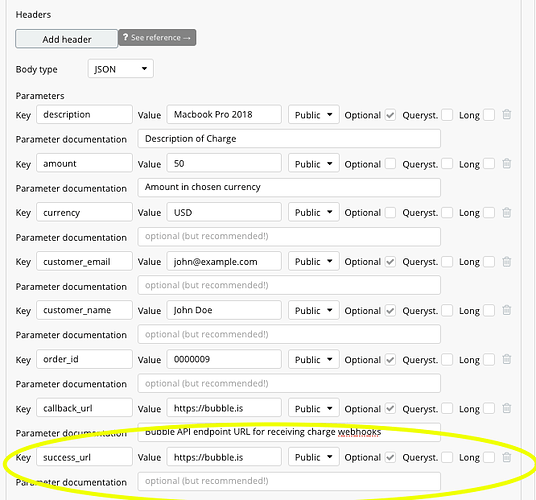Delete the amount parameter with trash icon

[x=507, y=164]
